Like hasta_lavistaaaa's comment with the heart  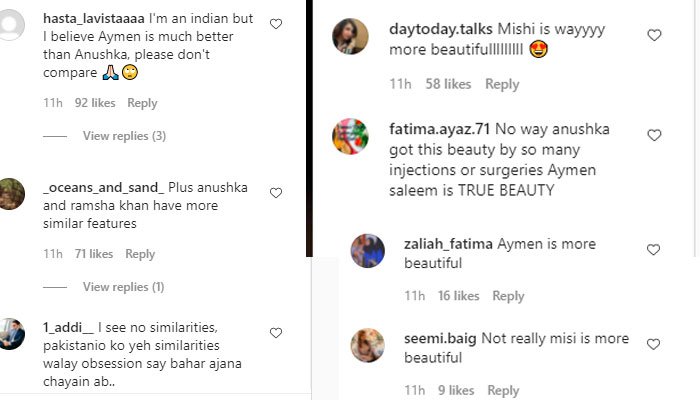pyautogui.click(x=276, y=24)
